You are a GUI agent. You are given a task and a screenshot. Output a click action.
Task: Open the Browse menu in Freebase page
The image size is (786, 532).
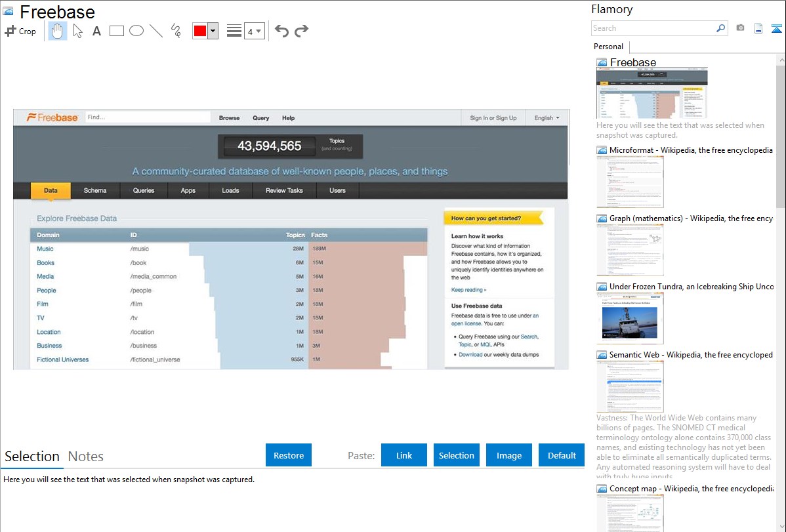(x=229, y=118)
